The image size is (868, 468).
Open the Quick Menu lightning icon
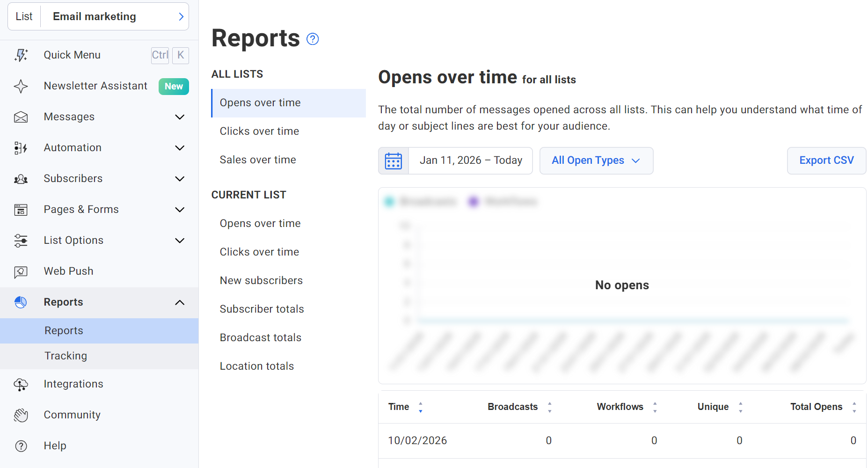click(x=21, y=55)
